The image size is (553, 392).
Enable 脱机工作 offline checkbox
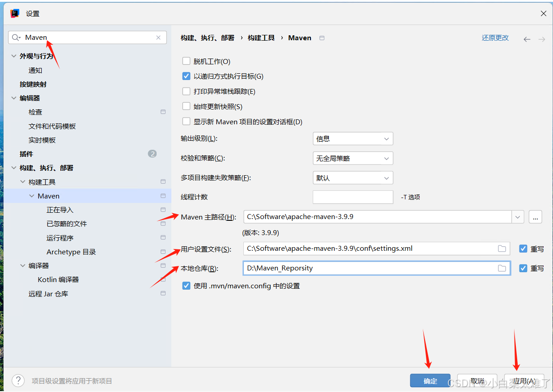pos(187,61)
